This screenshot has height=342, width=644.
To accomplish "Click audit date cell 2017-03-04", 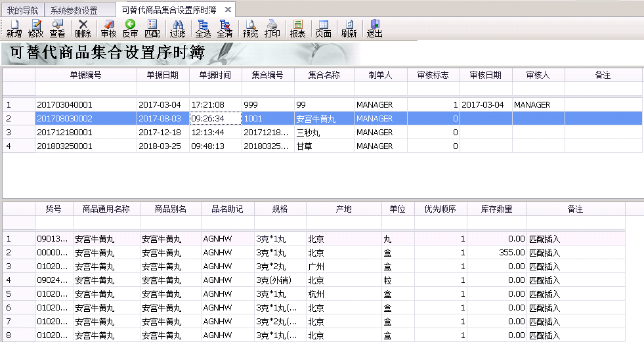I will (486, 104).
